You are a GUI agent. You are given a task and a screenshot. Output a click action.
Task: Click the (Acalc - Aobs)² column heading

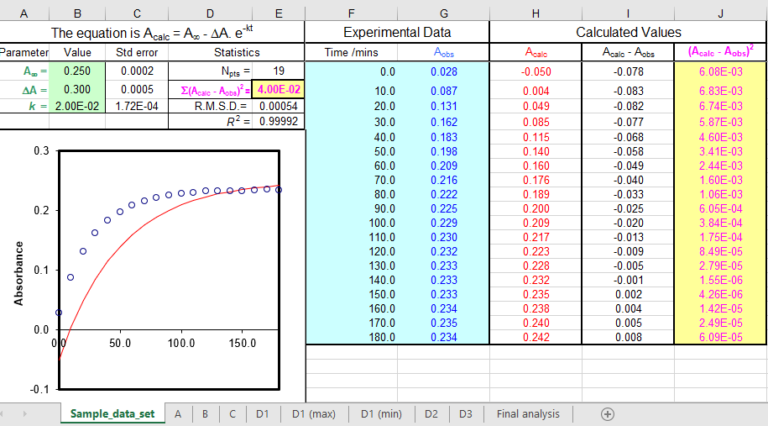720,51
